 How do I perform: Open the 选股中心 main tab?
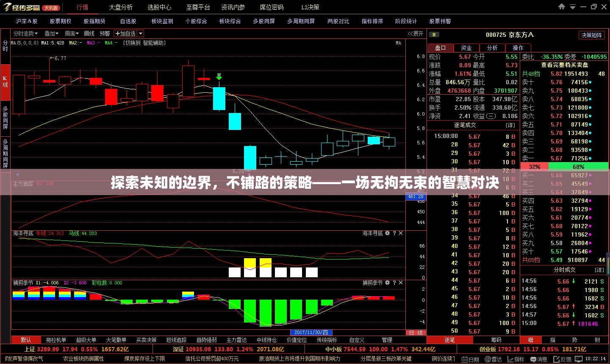[x=160, y=7]
